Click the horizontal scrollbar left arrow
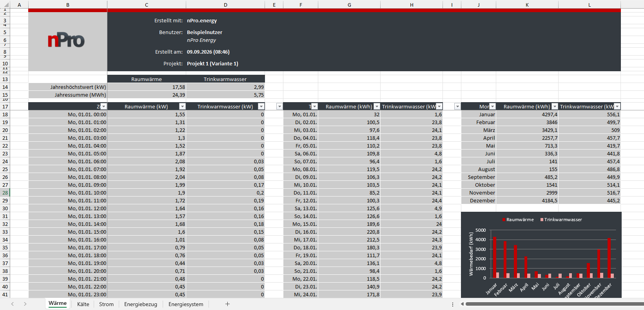Viewport: 644px width, 310px height. [462, 304]
